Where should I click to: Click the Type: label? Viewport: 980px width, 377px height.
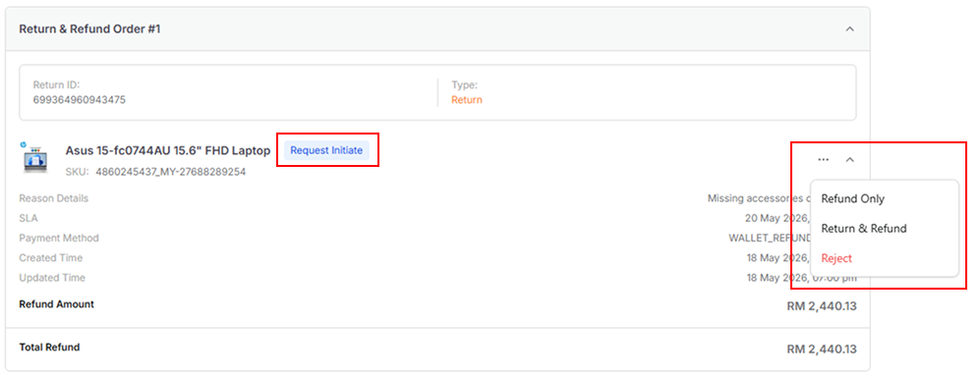pos(464,84)
